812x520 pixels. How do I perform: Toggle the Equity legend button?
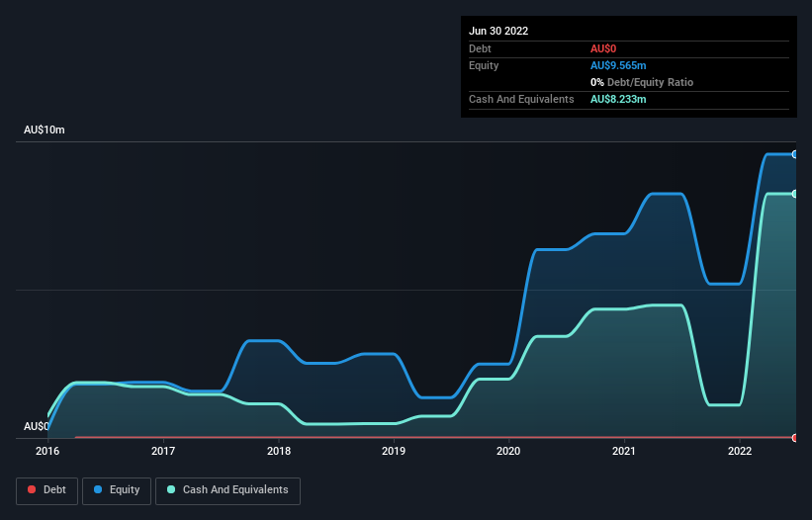[x=117, y=490]
